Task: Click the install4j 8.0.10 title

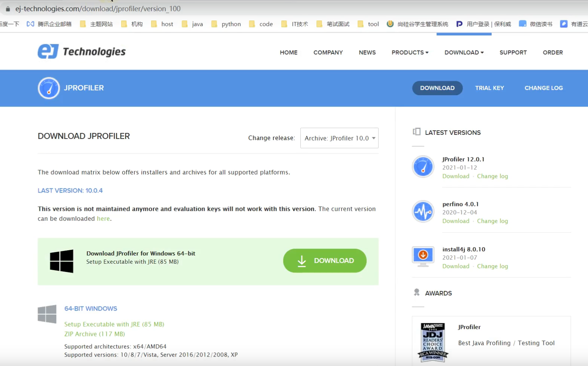Action: [464, 249]
